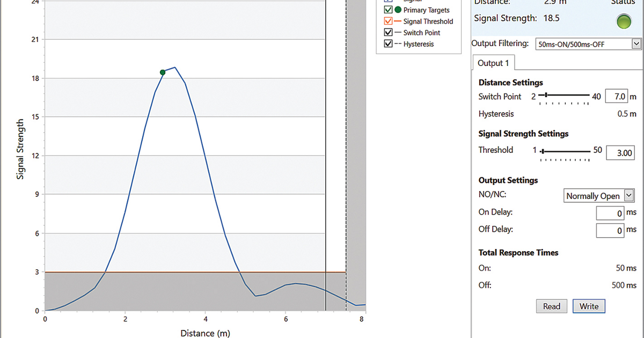Click the Switch Point value field 7.0
This screenshot has height=338, width=644.
(x=616, y=97)
